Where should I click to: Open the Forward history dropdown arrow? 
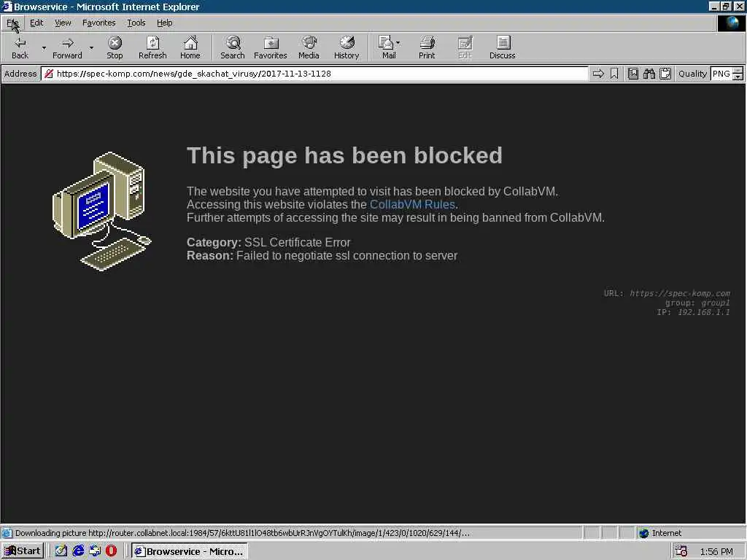[x=91, y=47]
